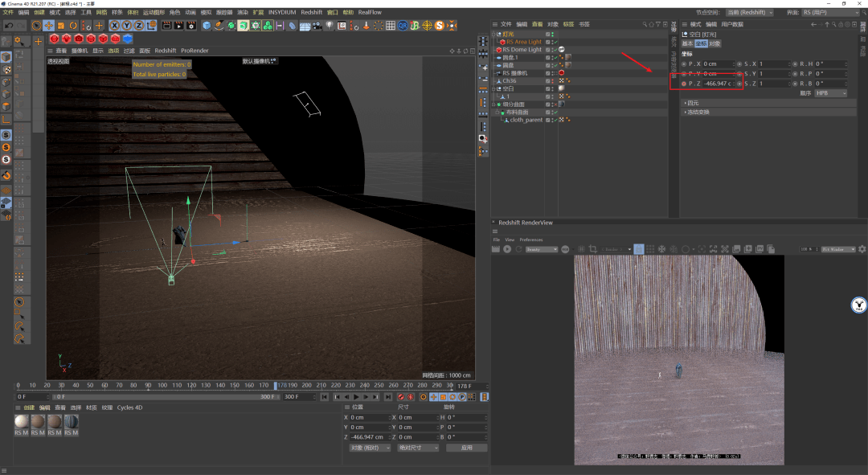
Task: Select the Move tool in top toolbar
Action: click(49, 26)
